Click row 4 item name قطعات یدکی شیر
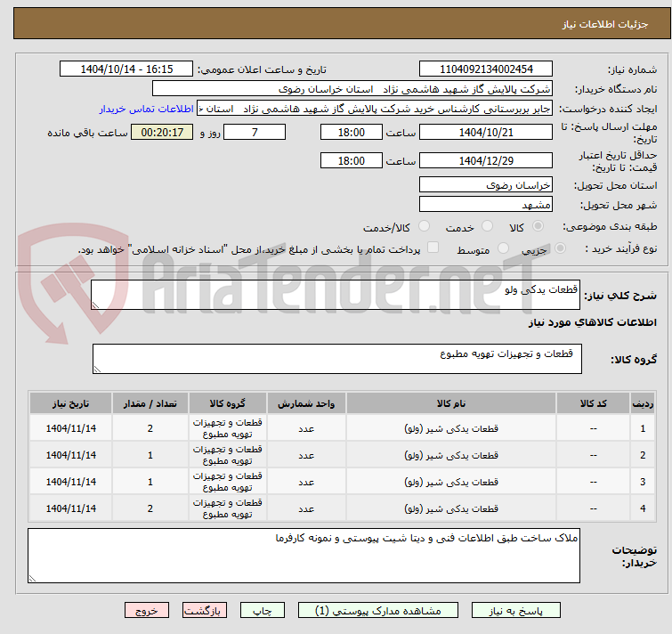This screenshot has width=672, height=634. pos(451,508)
